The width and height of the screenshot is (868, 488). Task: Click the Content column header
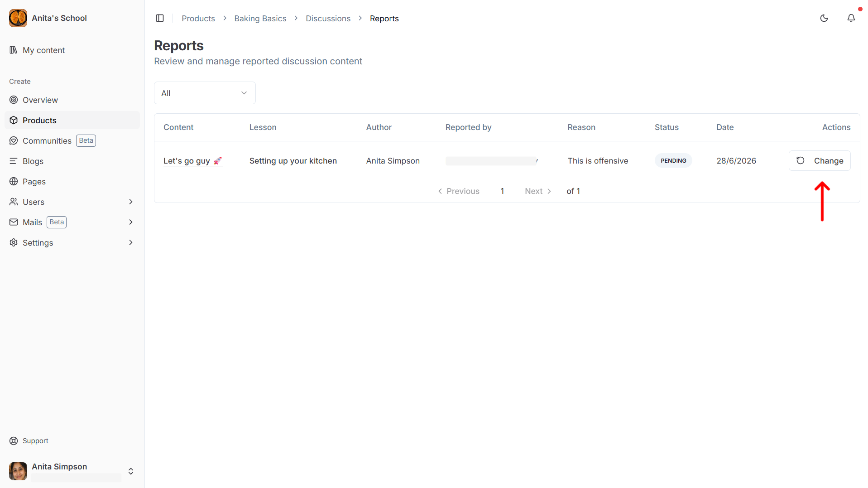coord(178,127)
